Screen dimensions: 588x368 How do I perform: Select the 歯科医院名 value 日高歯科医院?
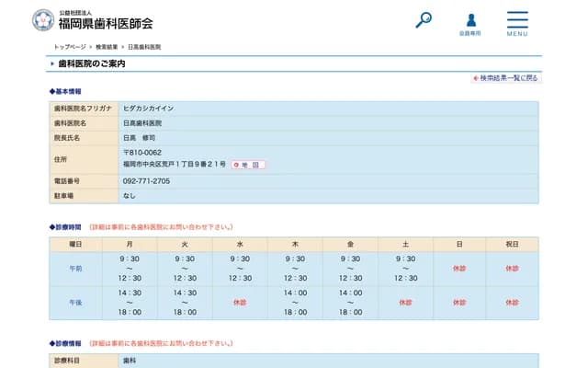[x=142, y=123]
